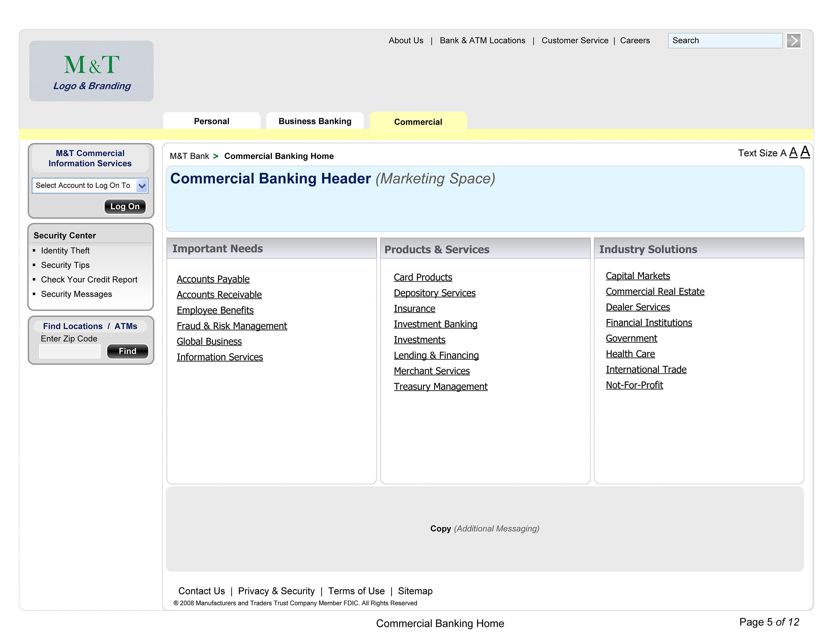
Task: Switch to the Business Banking tab
Action: [315, 121]
